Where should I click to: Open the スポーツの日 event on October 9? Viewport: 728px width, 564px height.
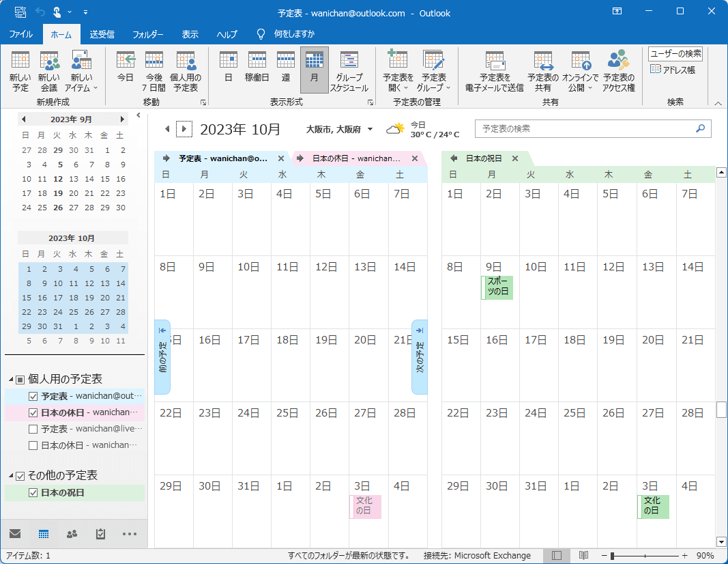[497, 287]
